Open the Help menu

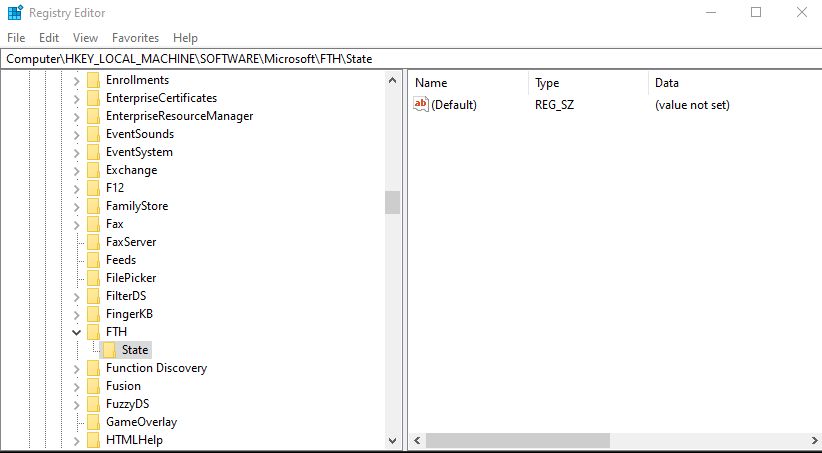[185, 38]
